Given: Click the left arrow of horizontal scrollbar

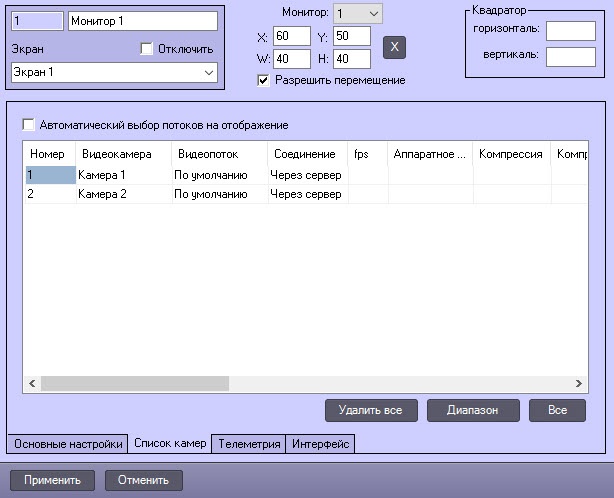Looking at the screenshot, I should [32, 383].
